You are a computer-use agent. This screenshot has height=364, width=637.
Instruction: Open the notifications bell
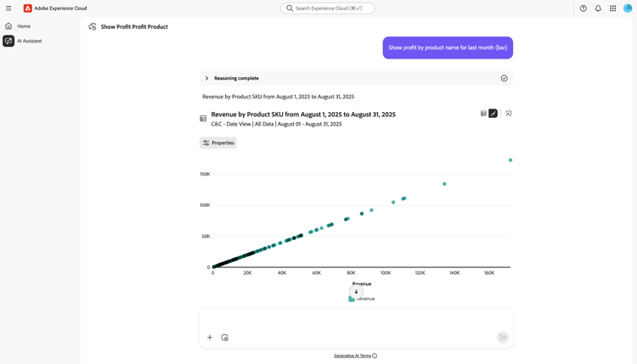click(x=598, y=8)
